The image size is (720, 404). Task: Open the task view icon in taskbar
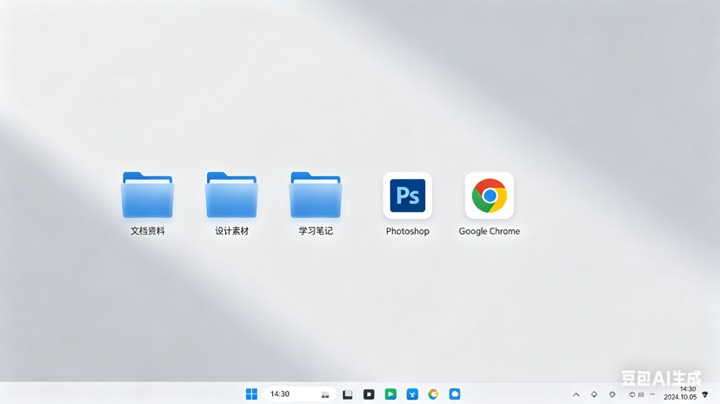coord(347,394)
